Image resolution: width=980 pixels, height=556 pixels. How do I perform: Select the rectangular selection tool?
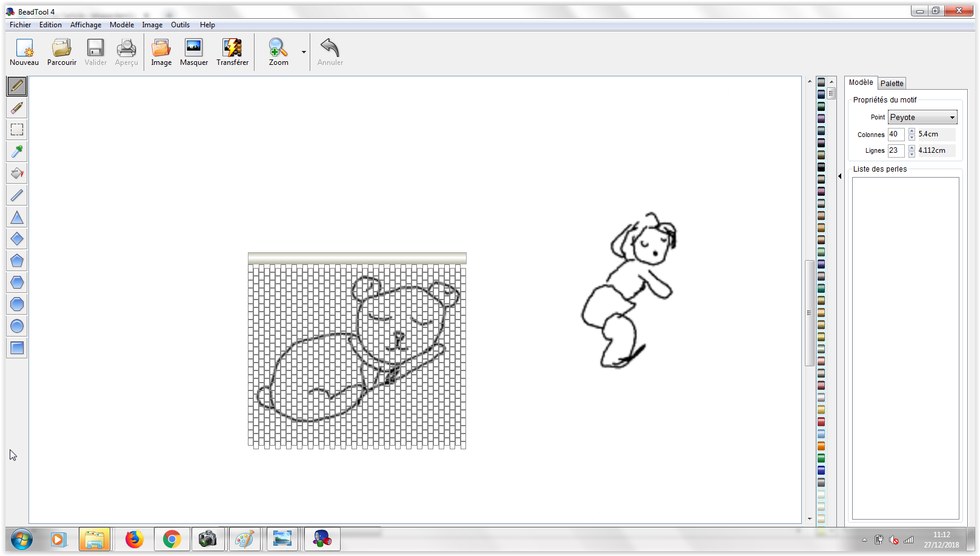tap(17, 130)
